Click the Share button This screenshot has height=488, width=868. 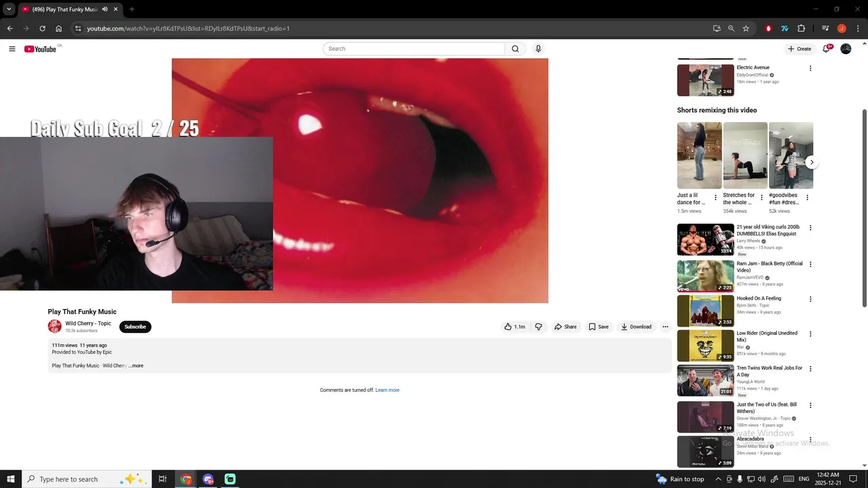coord(566,327)
